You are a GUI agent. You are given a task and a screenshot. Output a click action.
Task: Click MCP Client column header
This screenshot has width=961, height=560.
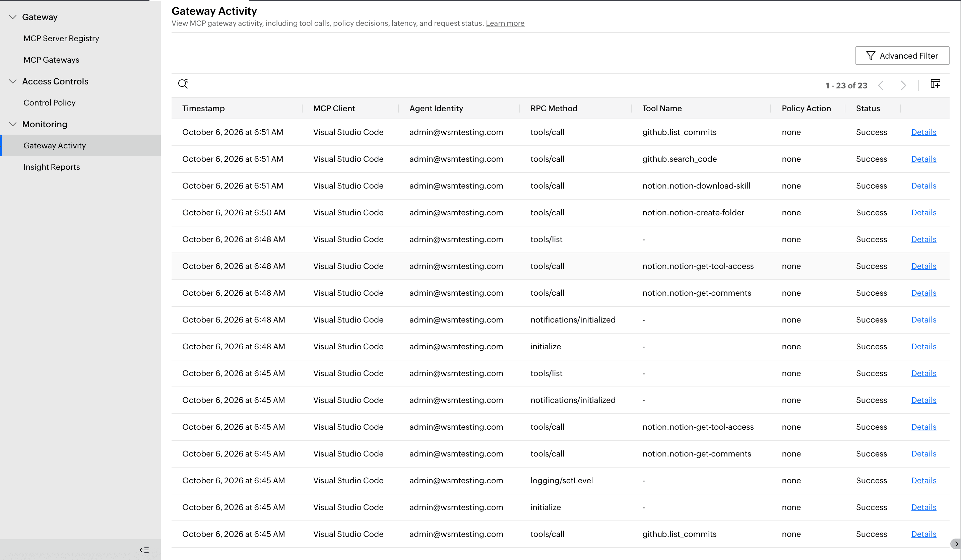pyautogui.click(x=334, y=108)
